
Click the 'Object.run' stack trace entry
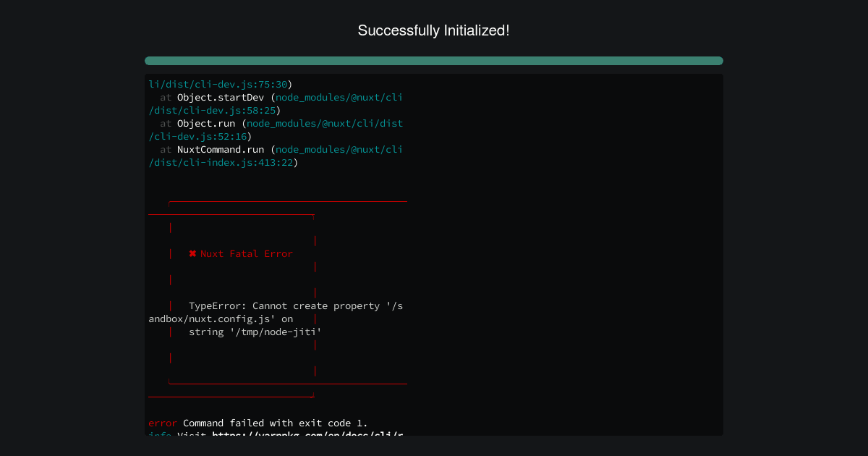[x=206, y=124]
